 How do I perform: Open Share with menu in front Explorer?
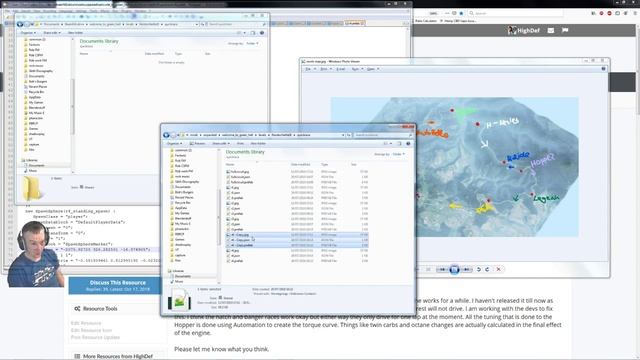pyautogui.click(x=221, y=144)
